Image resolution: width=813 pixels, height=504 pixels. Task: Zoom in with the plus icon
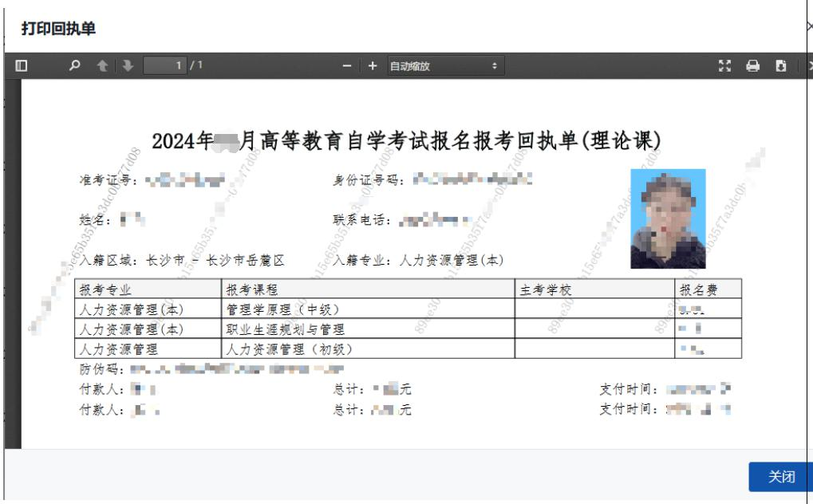[x=373, y=66]
